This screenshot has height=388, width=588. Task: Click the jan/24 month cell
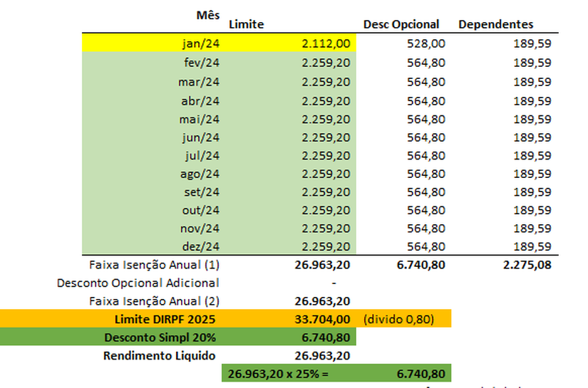[200, 43]
